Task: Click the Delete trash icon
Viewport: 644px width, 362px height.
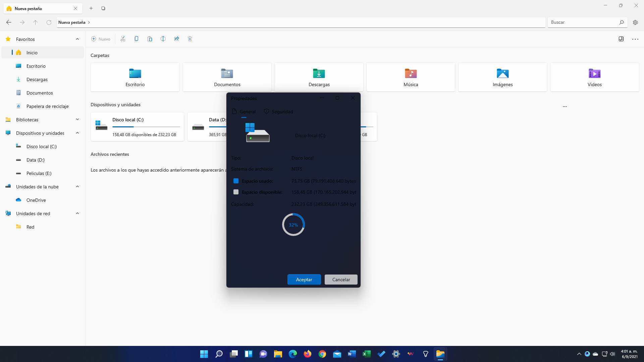Action: 190,39
